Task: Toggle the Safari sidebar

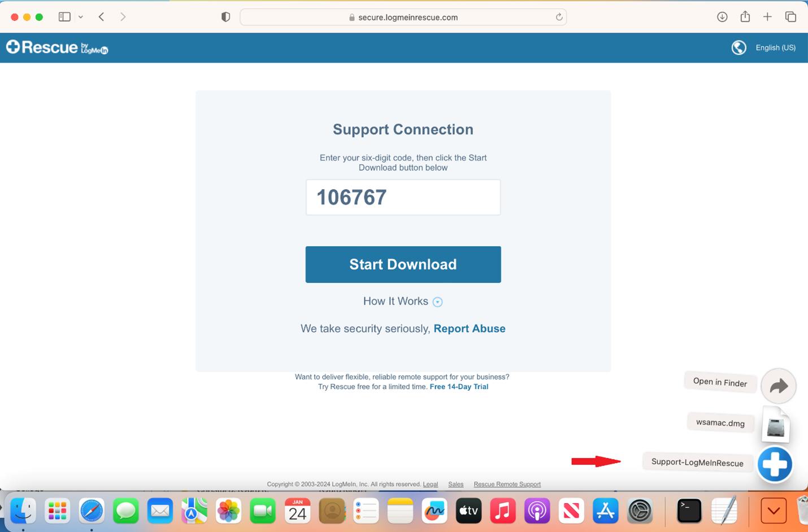Action: pyautogui.click(x=64, y=17)
